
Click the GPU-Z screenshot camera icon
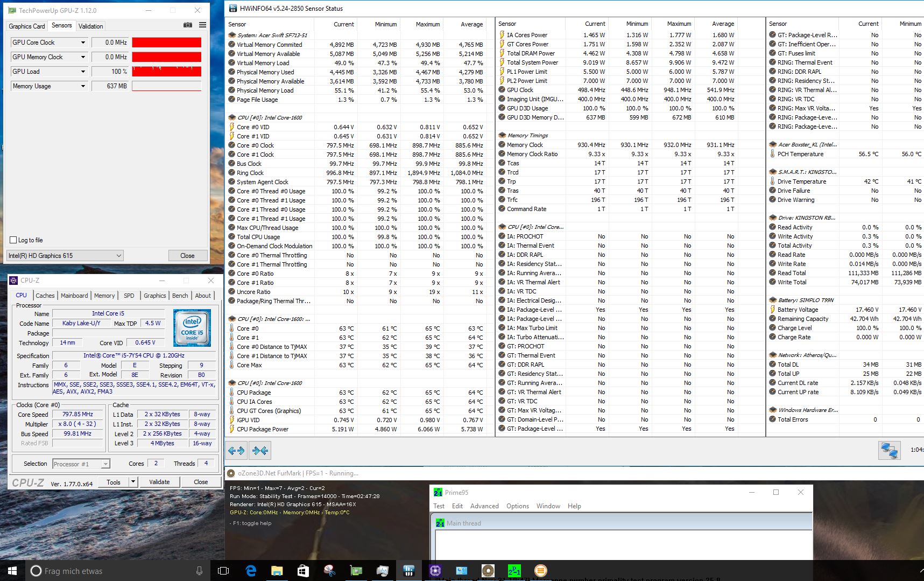(187, 25)
